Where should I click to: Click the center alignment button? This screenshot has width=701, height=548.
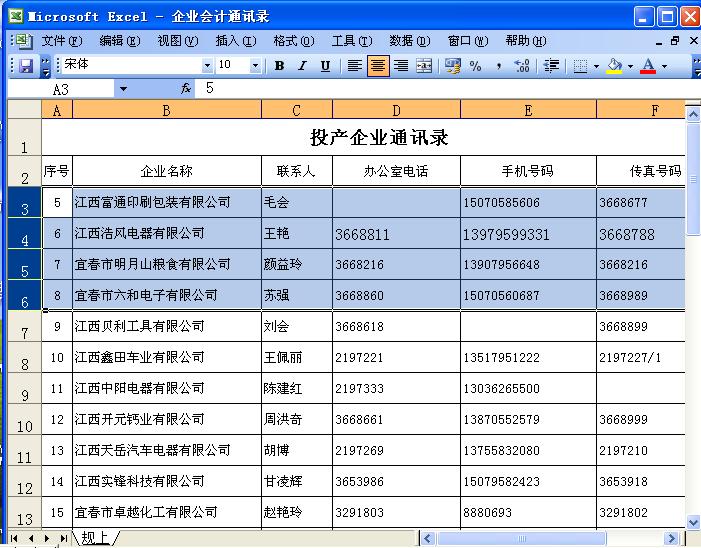pos(377,66)
